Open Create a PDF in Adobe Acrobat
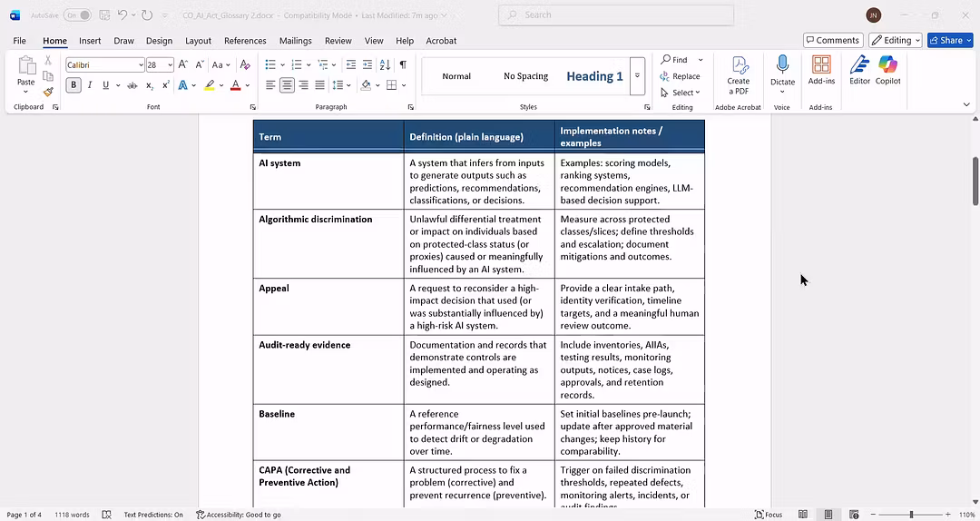 [x=738, y=75]
